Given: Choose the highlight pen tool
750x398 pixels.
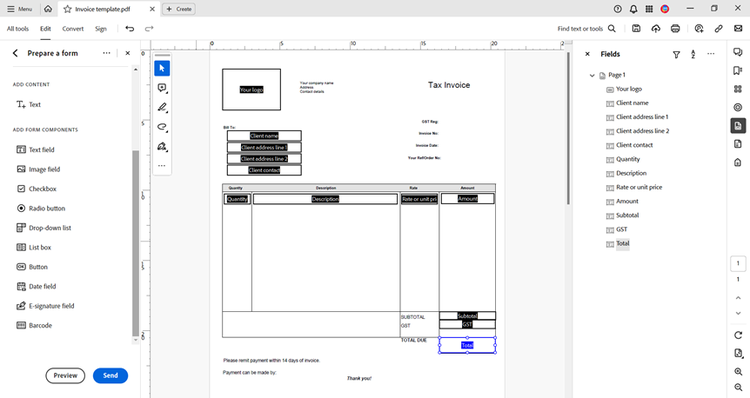Looking at the screenshot, I should pos(162,107).
